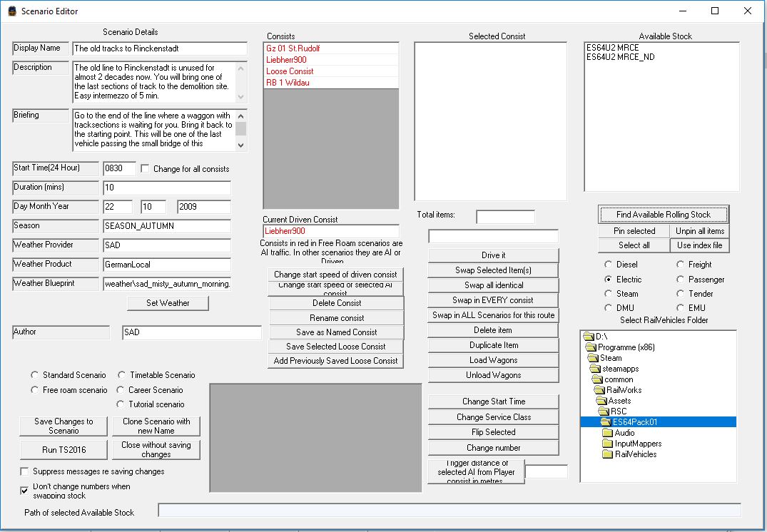Select the Steam radio button
The image size is (767, 532).
pyautogui.click(x=609, y=294)
